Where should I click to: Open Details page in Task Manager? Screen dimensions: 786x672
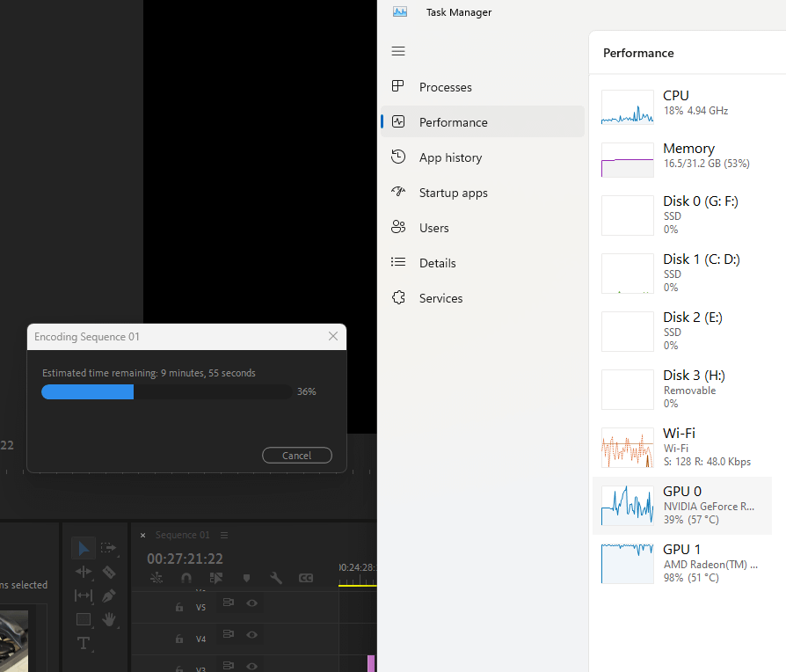(483, 263)
